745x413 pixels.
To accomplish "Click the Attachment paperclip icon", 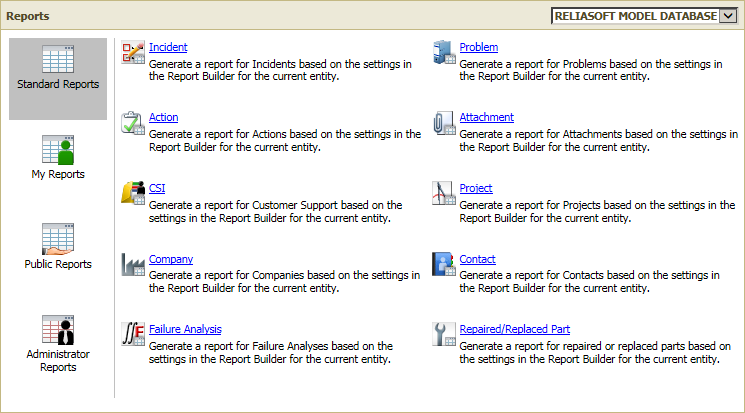I will point(443,124).
